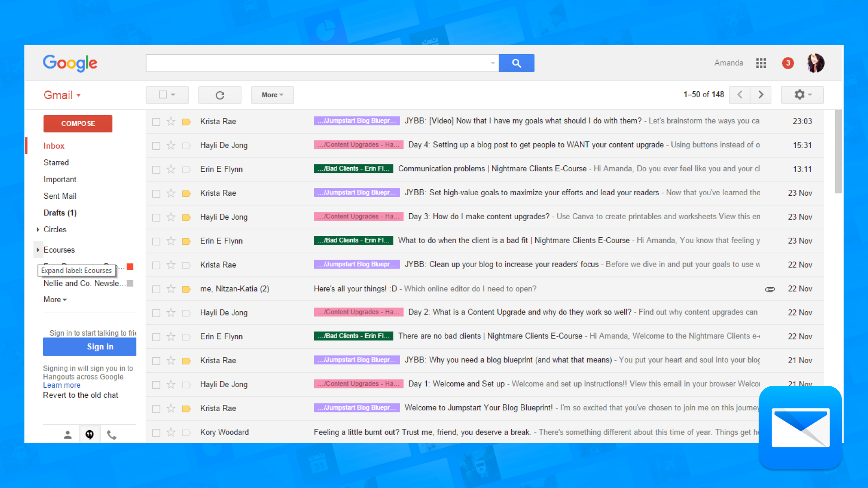Go to next page of emails
Viewport: 868px width, 488px height.
(761, 95)
